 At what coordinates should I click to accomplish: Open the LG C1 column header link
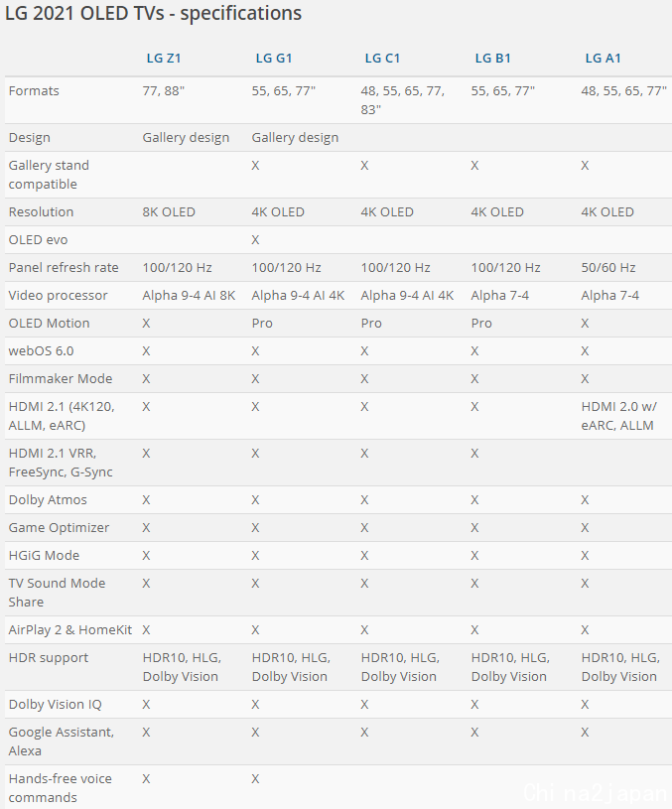point(382,59)
